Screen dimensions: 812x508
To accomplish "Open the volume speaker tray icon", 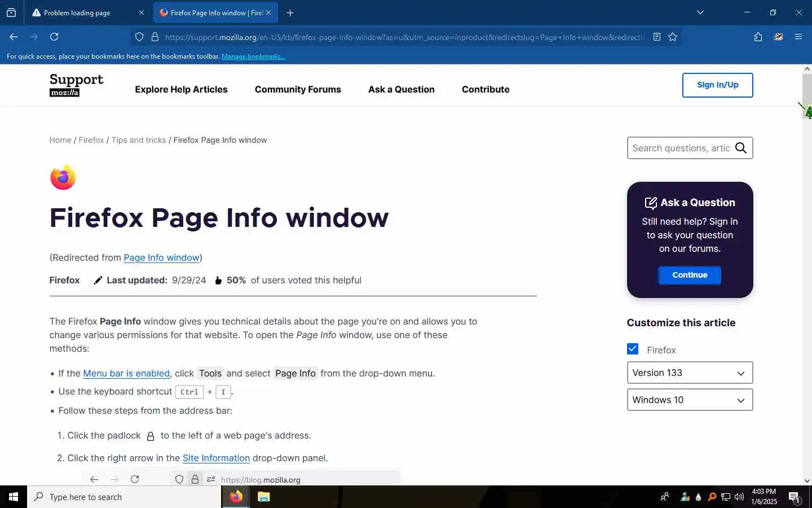I will [x=739, y=497].
